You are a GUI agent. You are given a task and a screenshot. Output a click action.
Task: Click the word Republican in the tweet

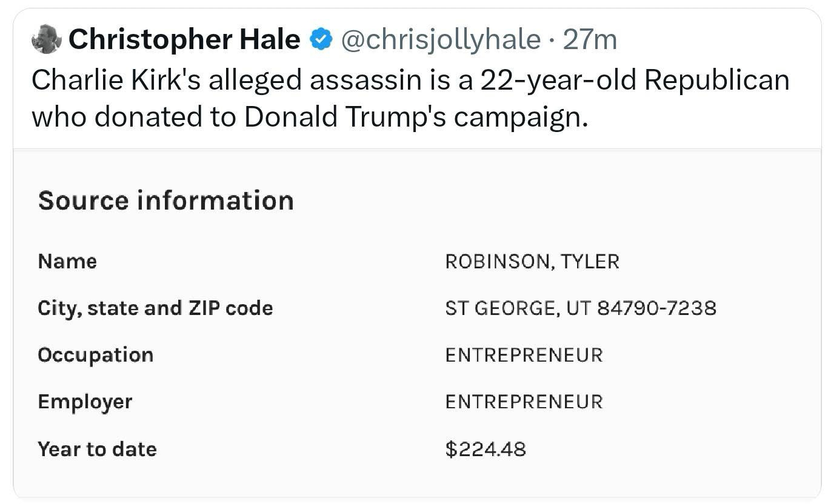(716, 81)
